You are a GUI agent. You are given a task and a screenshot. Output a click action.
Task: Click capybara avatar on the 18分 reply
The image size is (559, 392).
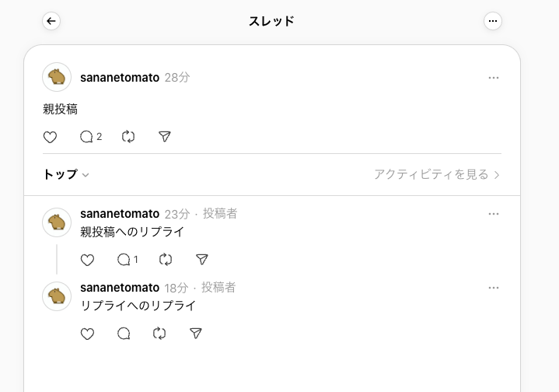57,296
